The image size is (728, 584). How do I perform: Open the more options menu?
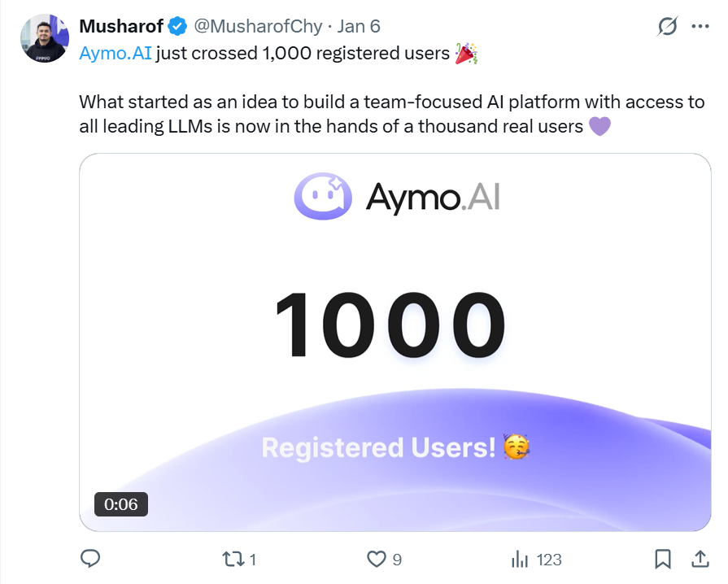[701, 26]
